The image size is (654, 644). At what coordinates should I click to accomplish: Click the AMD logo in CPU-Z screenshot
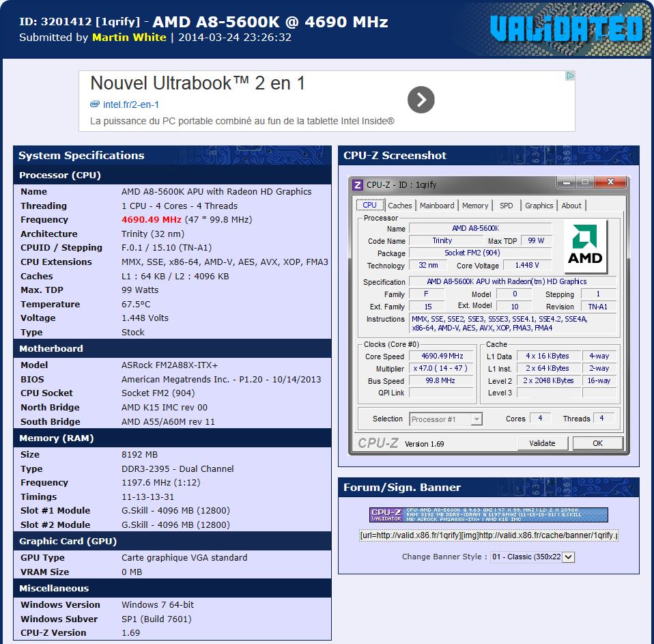pyautogui.click(x=585, y=246)
